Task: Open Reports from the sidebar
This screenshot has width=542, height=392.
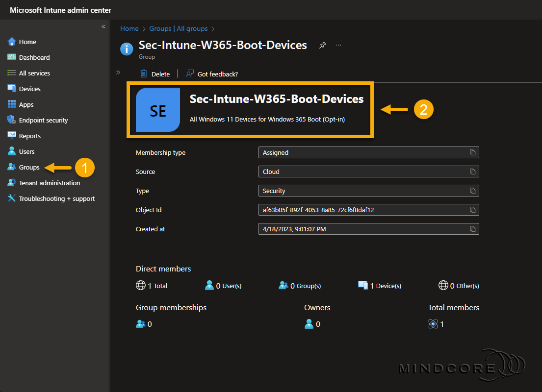Action: pyautogui.click(x=28, y=136)
